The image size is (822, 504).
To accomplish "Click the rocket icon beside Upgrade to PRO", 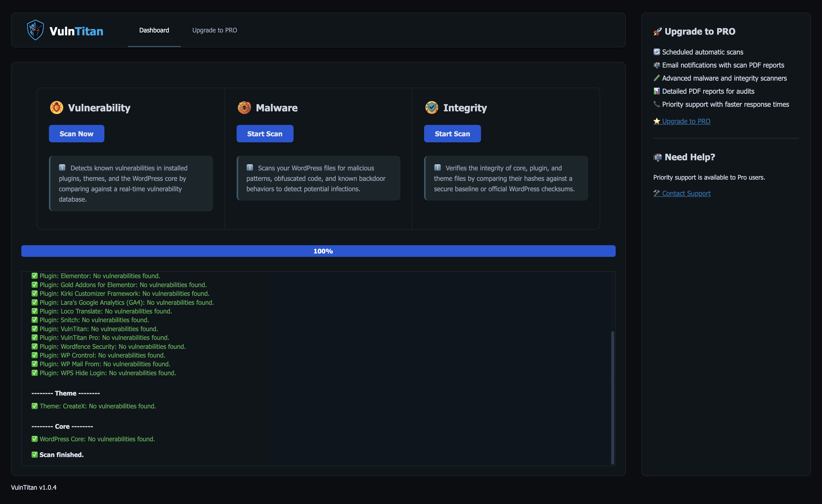I will pos(657,32).
